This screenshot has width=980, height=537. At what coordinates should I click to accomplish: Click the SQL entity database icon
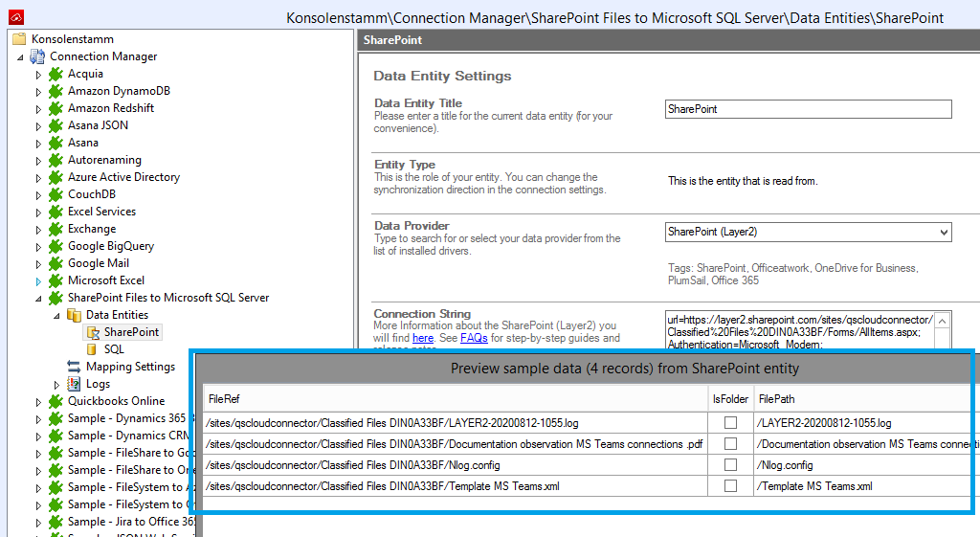92,349
